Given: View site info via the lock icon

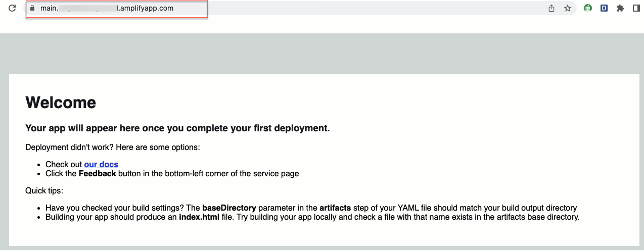Looking at the screenshot, I should pyautogui.click(x=33, y=8).
